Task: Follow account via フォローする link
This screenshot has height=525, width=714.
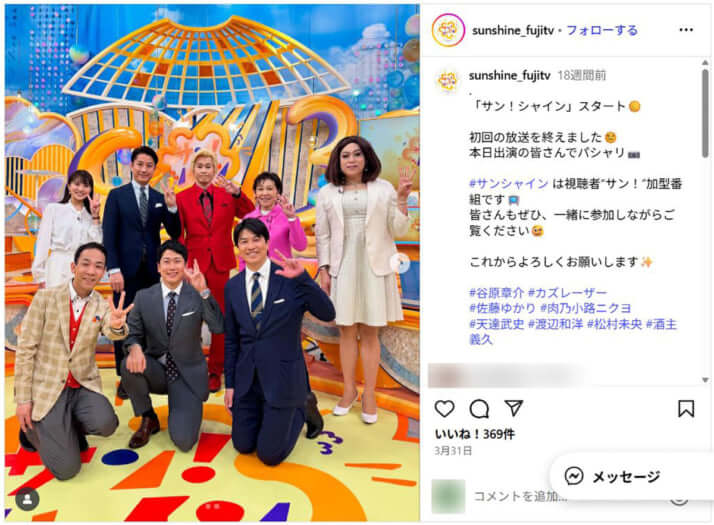Action: pos(602,31)
